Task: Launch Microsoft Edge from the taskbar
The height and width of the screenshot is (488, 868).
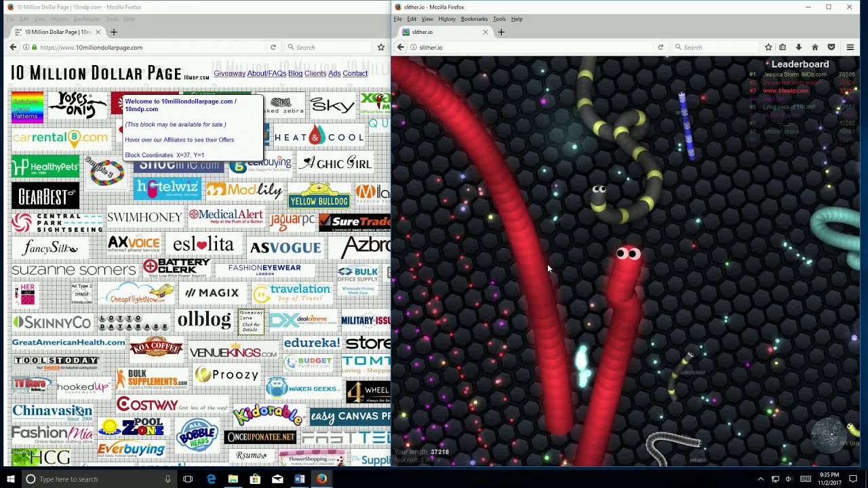Action: tap(212, 479)
